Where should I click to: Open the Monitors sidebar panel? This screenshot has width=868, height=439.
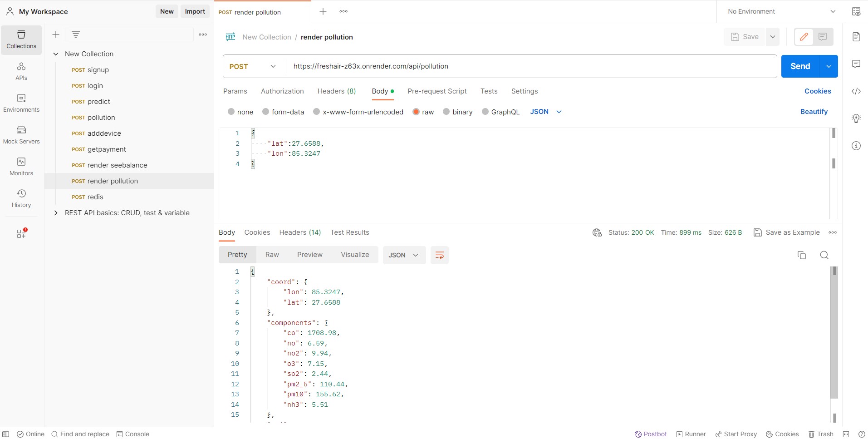point(21,167)
